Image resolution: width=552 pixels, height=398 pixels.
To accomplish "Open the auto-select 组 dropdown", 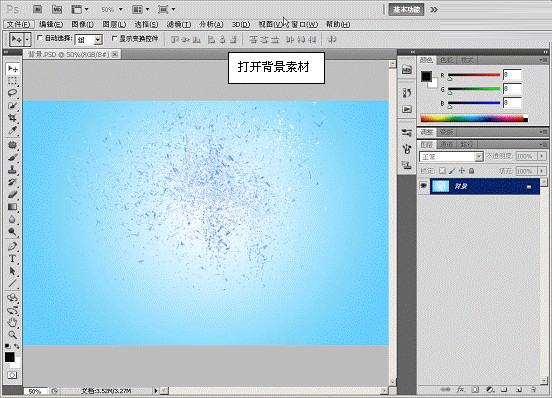I will click(98, 40).
